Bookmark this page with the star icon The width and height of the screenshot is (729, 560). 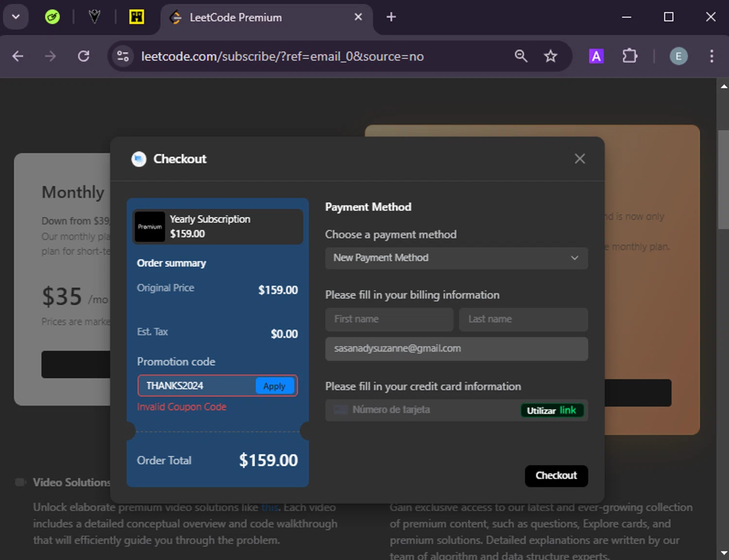pyautogui.click(x=551, y=56)
